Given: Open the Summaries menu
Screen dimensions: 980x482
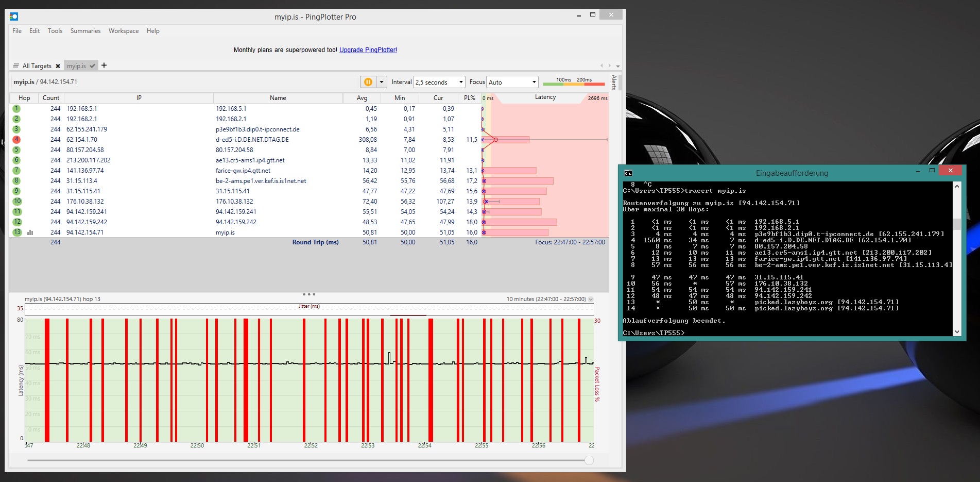Looking at the screenshot, I should [85, 31].
